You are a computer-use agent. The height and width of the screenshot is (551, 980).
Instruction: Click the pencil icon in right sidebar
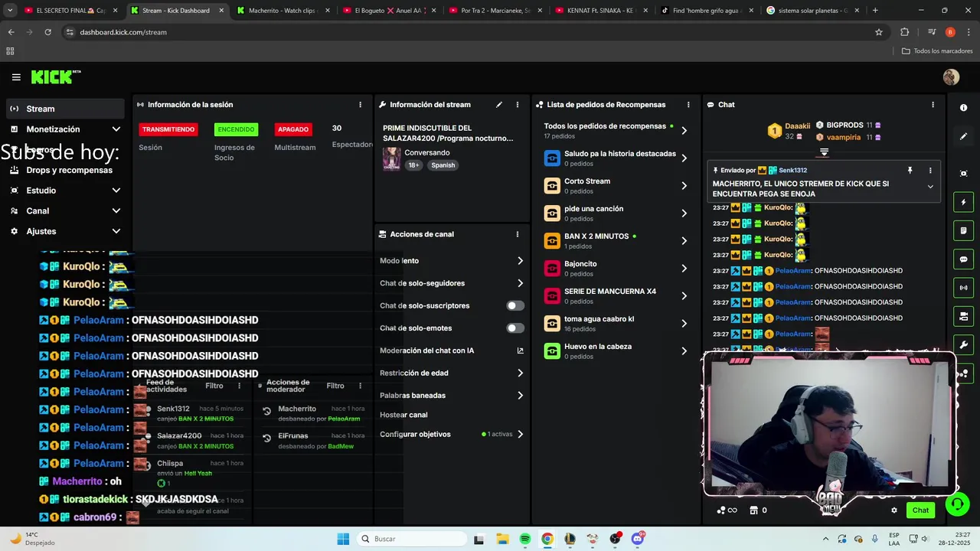(963, 136)
